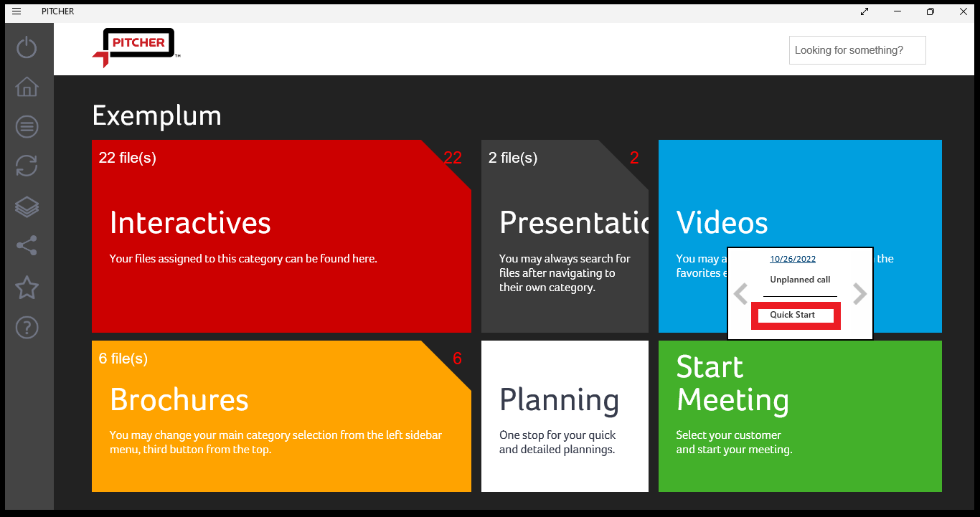Image resolution: width=980 pixels, height=517 pixels.
Task: Click the share icon in sidebar
Action: coord(27,246)
